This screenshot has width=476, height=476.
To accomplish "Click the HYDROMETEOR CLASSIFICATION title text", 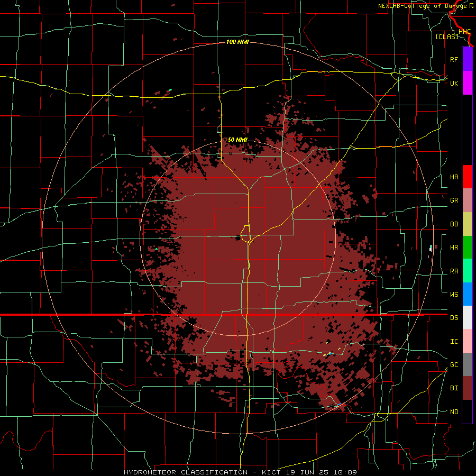I will [186, 472].
